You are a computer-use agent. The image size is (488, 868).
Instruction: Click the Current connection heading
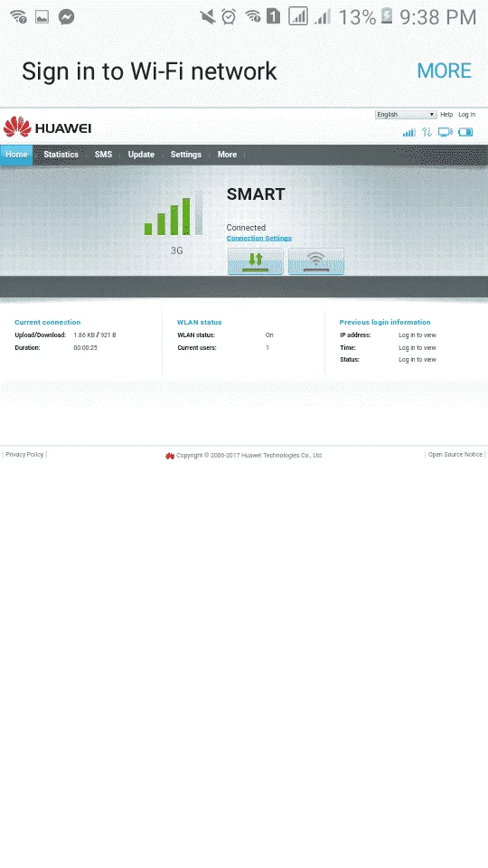click(x=48, y=322)
